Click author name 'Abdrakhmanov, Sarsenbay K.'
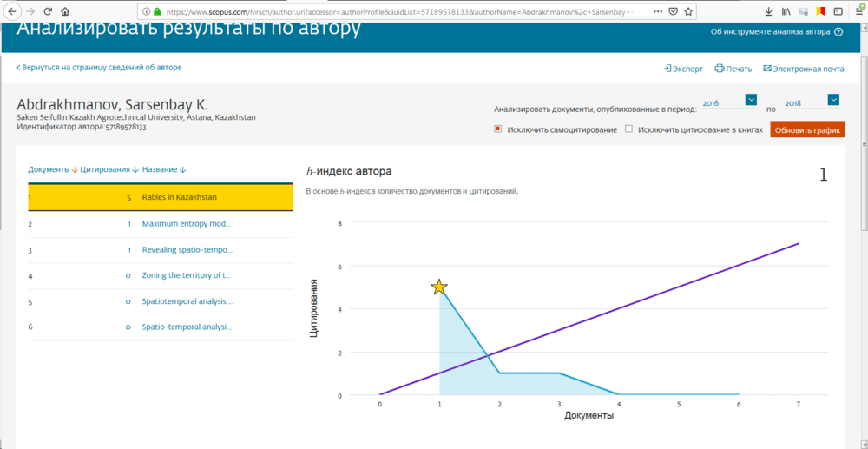The image size is (868, 449). (112, 104)
